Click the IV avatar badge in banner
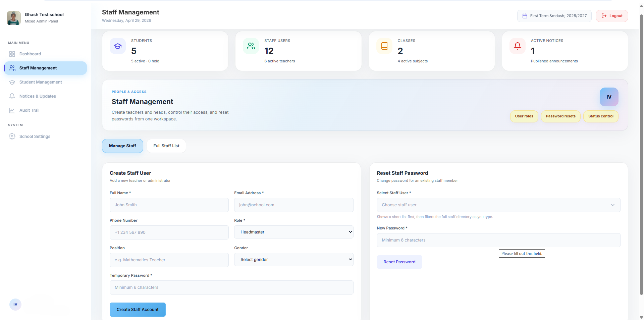The height and width of the screenshot is (320, 644). 609,97
